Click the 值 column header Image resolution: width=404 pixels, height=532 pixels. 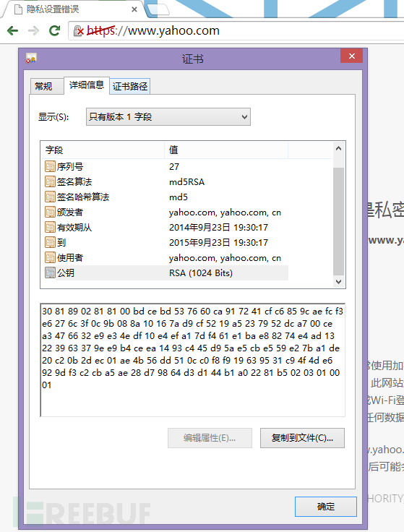[226, 150]
